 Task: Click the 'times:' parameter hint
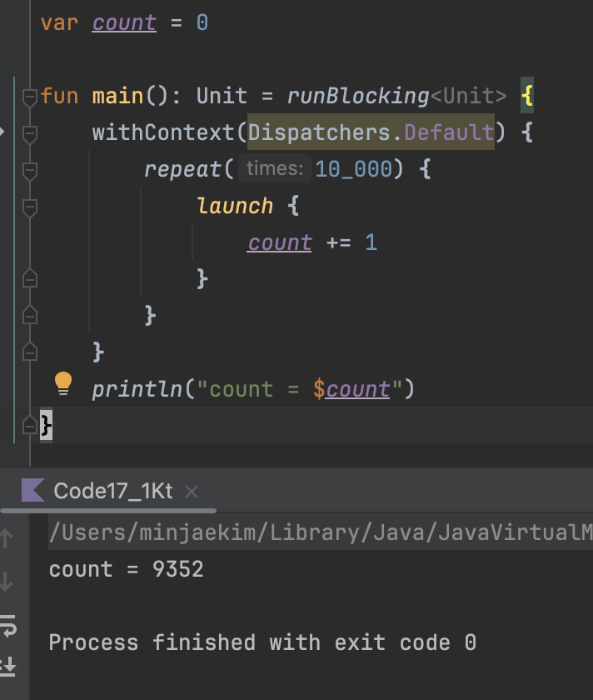(274, 168)
